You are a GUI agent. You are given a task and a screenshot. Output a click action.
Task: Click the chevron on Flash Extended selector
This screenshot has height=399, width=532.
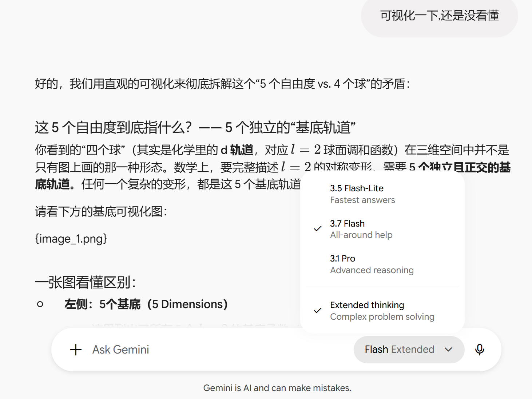pos(448,350)
